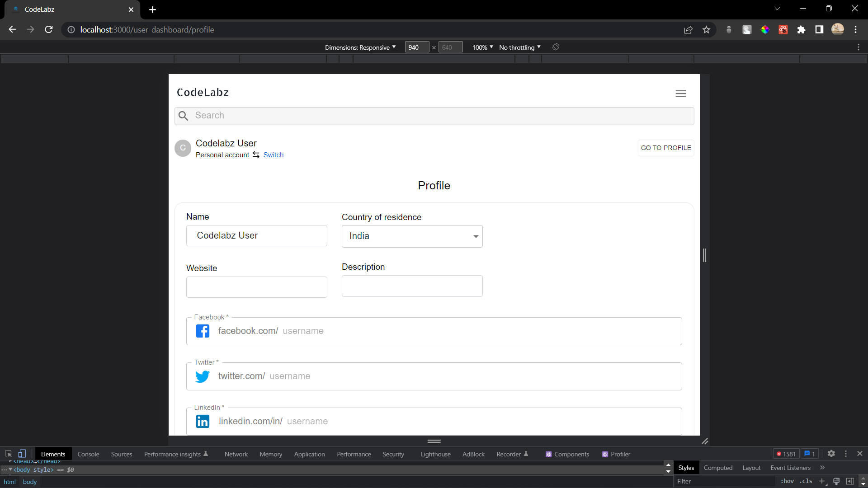868x488 pixels.
Task: Switch to the Console tab in DevTools
Action: point(88,454)
